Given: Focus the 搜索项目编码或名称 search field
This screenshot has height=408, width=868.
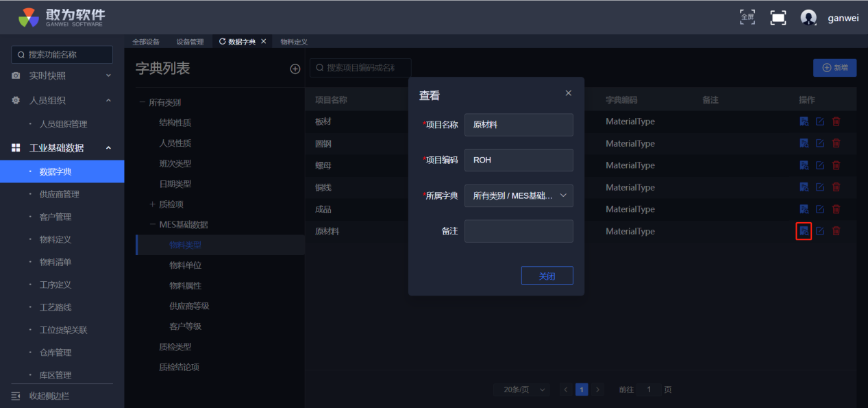Looking at the screenshot, I should click(x=360, y=68).
